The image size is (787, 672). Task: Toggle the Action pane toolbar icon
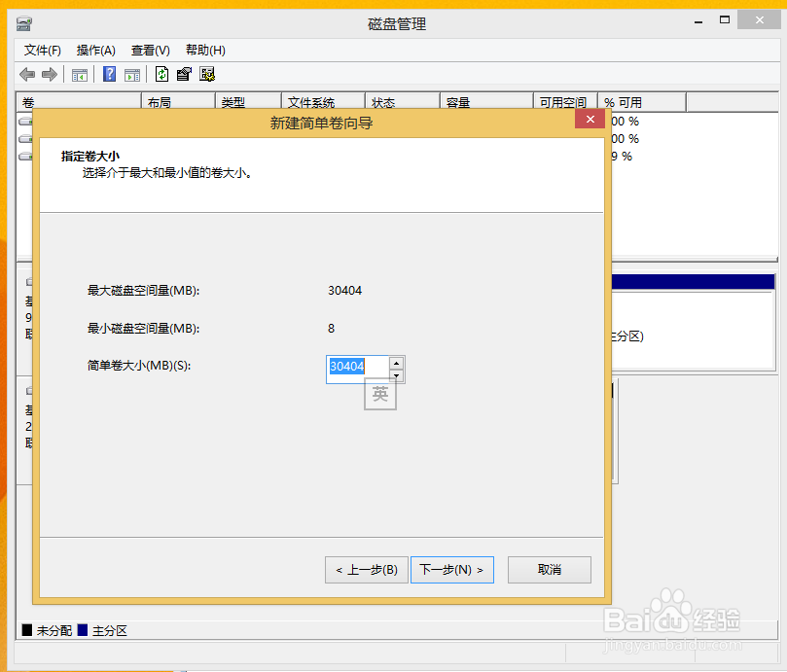(x=132, y=74)
